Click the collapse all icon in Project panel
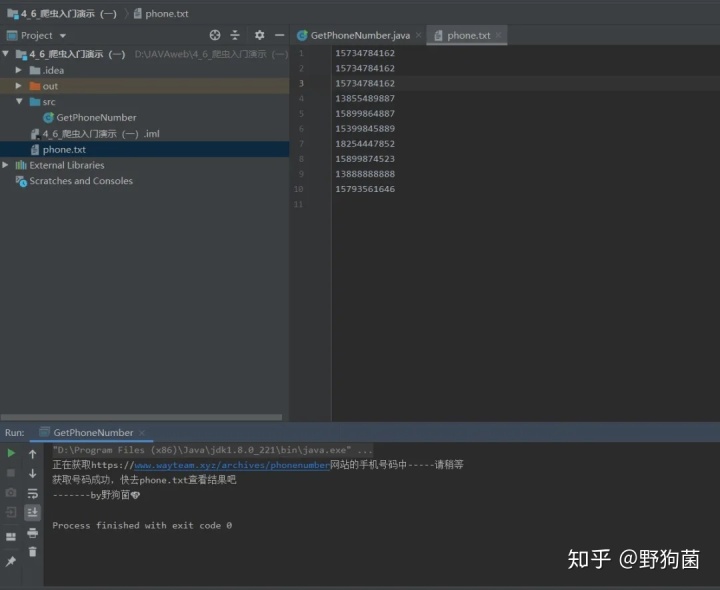This screenshot has height=590, width=720. [235, 35]
